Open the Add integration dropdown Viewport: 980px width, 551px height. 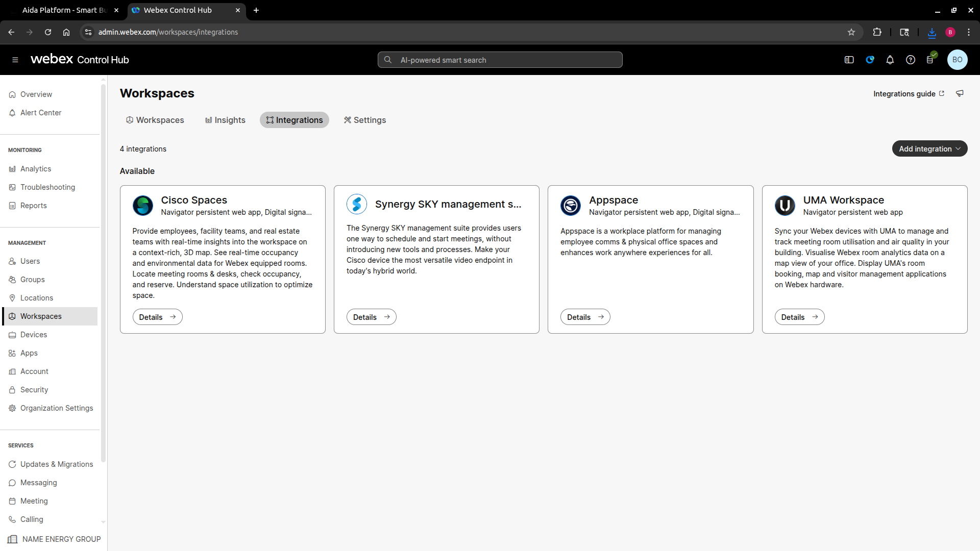[929, 148]
